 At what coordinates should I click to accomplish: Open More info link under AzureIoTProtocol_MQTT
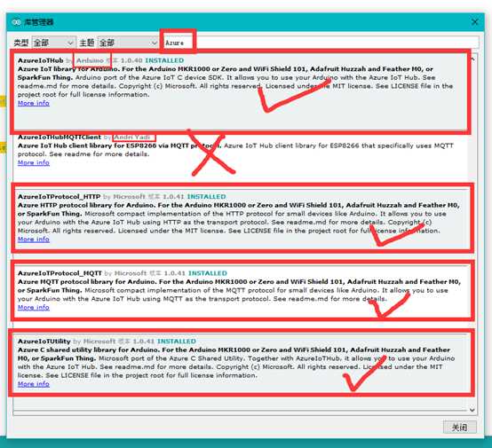pyautogui.click(x=34, y=307)
